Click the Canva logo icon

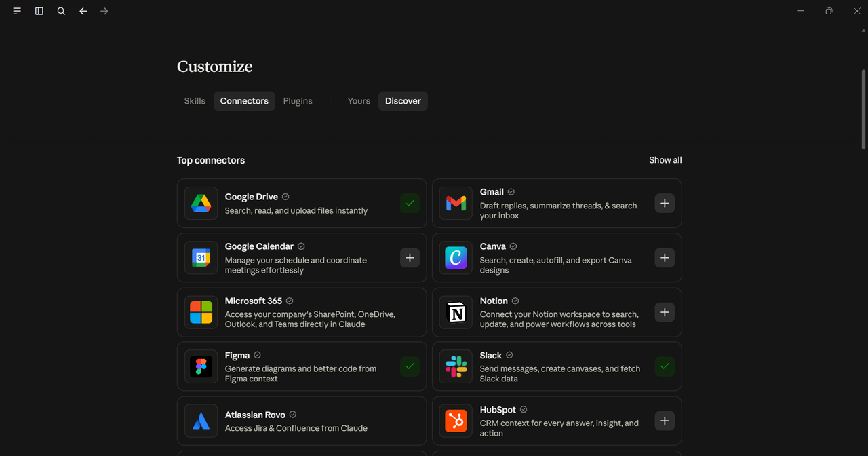click(456, 258)
